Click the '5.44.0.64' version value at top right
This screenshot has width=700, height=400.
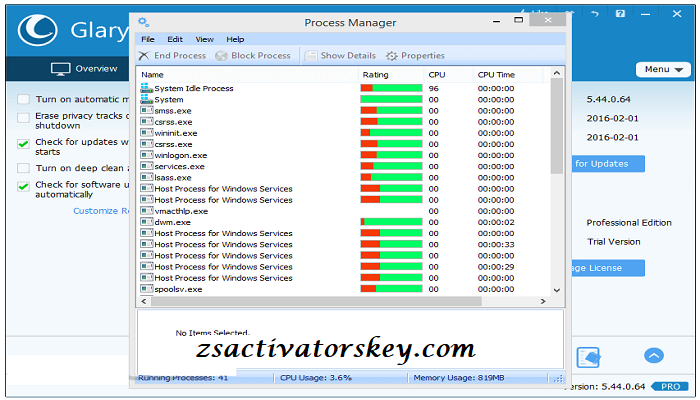(608, 99)
